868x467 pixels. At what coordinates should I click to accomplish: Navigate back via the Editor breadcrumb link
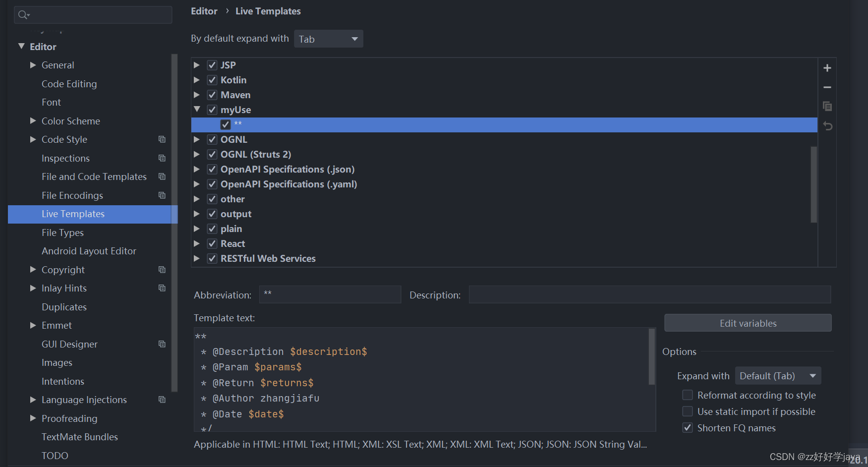pyautogui.click(x=204, y=11)
